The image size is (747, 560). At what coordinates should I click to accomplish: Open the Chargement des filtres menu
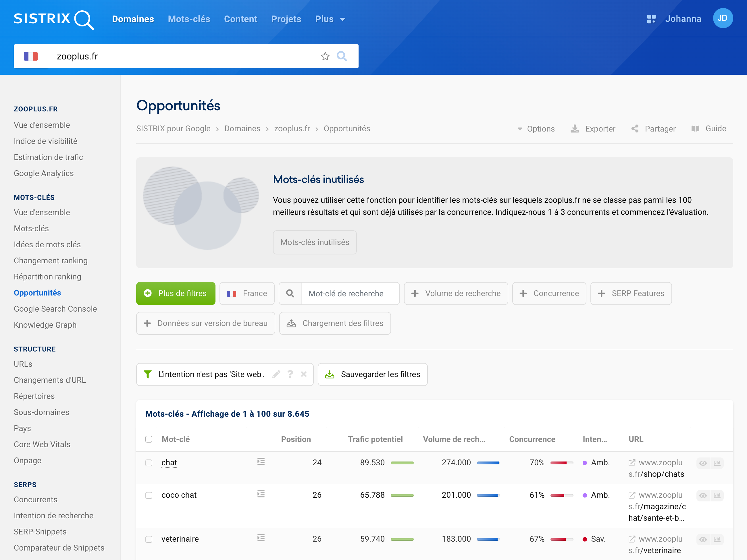[335, 323]
